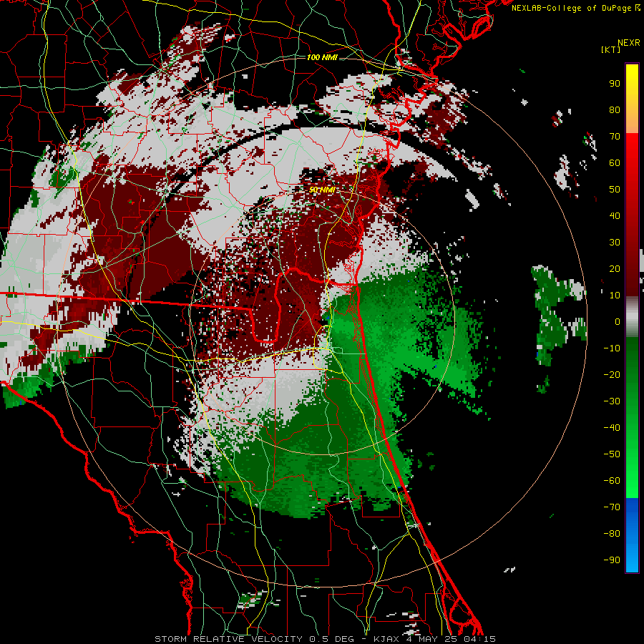Image resolution: width=644 pixels, height=644 pixels.
Task: Click the 100 NMI range ring label
Action: point(322,57)
